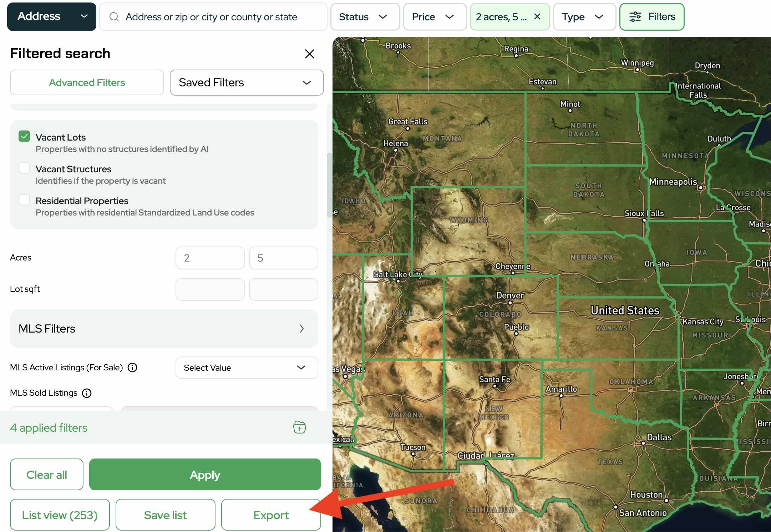Open the Address search type menu
The height and width of the screenshot is (532, 771).
52,17
